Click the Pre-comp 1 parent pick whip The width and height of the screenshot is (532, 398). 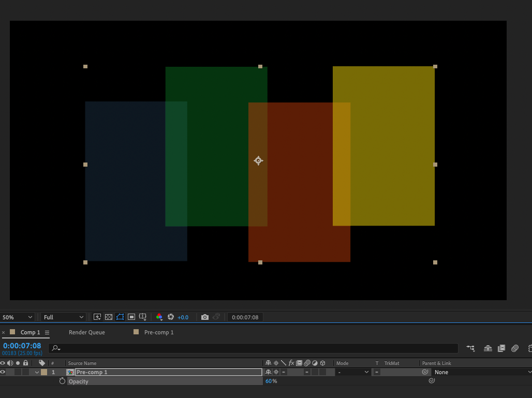coord(425,372)
